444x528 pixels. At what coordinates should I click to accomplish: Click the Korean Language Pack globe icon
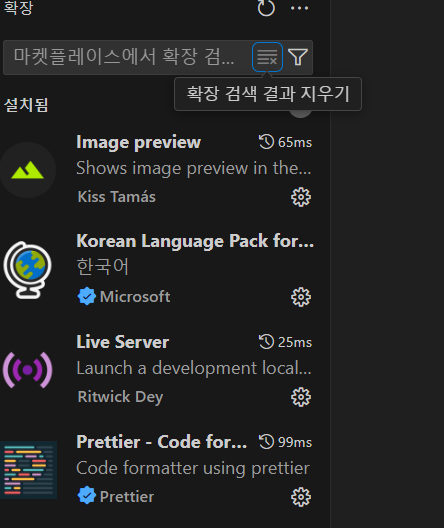tap(28, 270)
